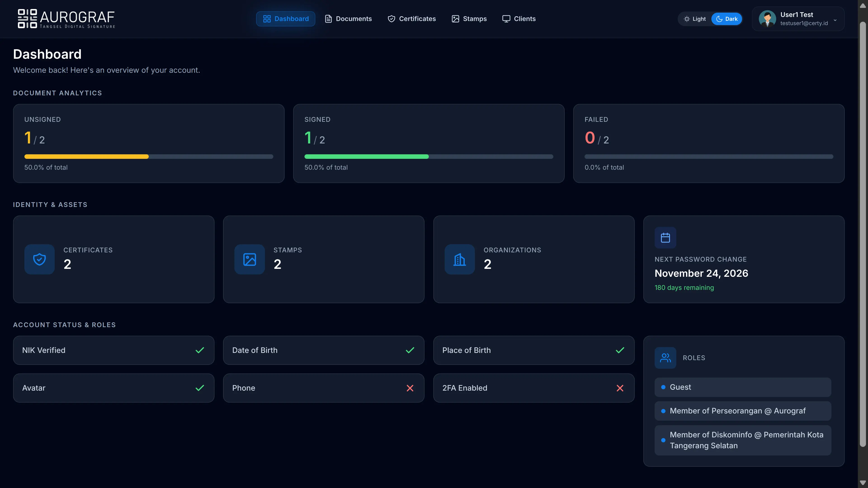
Task: Click the people icon beside Roles
Action: [665, 358]
